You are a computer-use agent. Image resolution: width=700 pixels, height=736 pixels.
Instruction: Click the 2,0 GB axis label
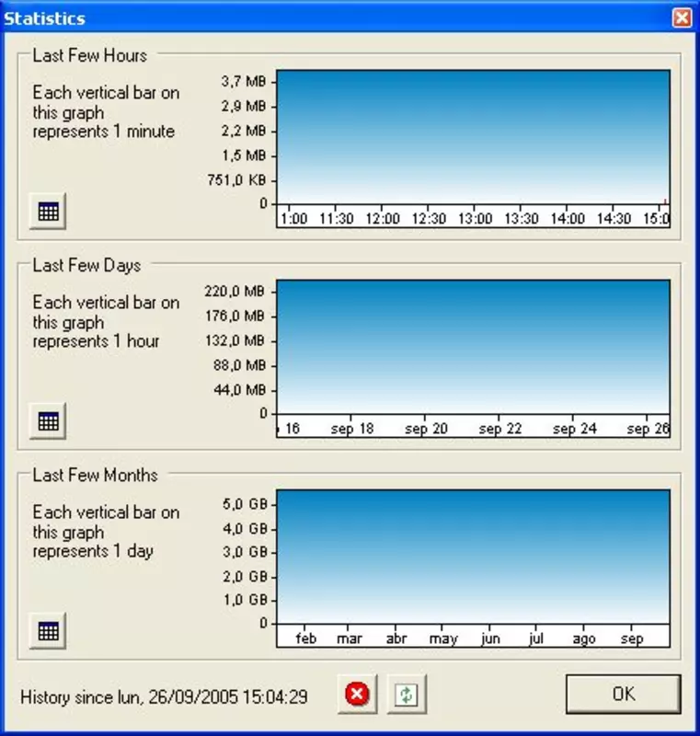point(245,577)
